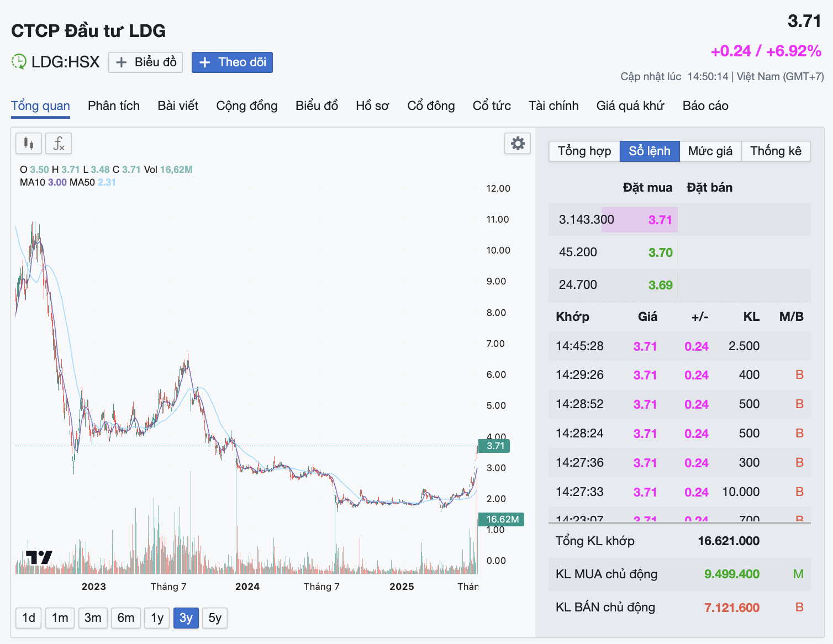Set chart range to 3m
This screenshot has height=644, width=833.
pyautogui.click(x=93, y=617)
